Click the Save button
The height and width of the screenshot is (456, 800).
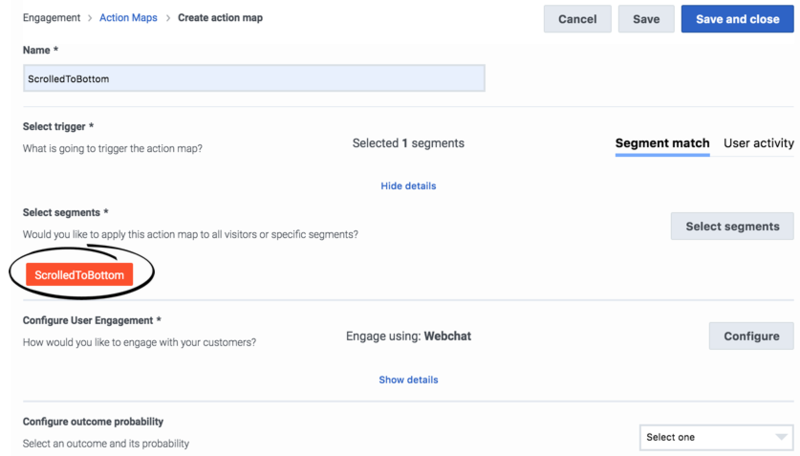click(646, 19)
